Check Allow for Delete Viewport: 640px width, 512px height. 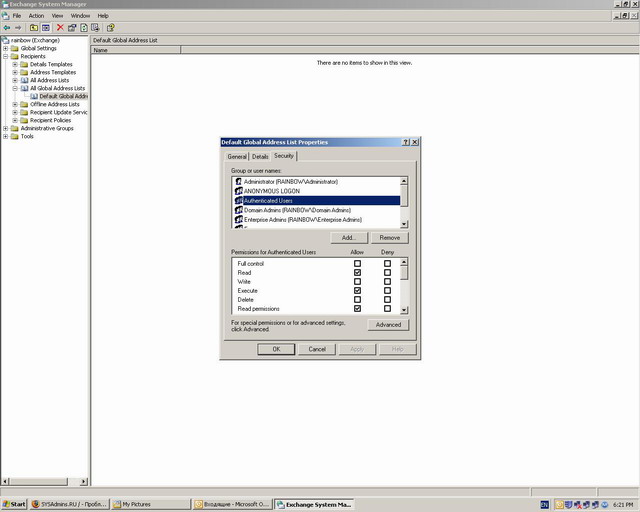click(357, 299)
